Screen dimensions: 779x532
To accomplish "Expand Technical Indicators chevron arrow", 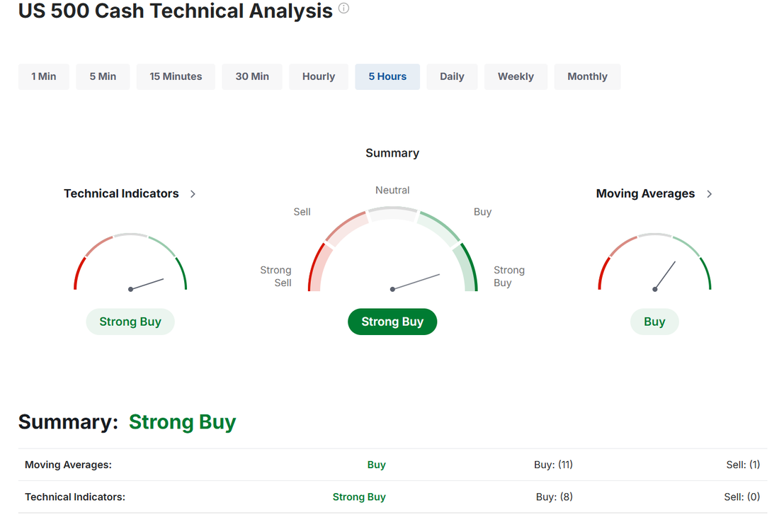I will click(193, 194).
